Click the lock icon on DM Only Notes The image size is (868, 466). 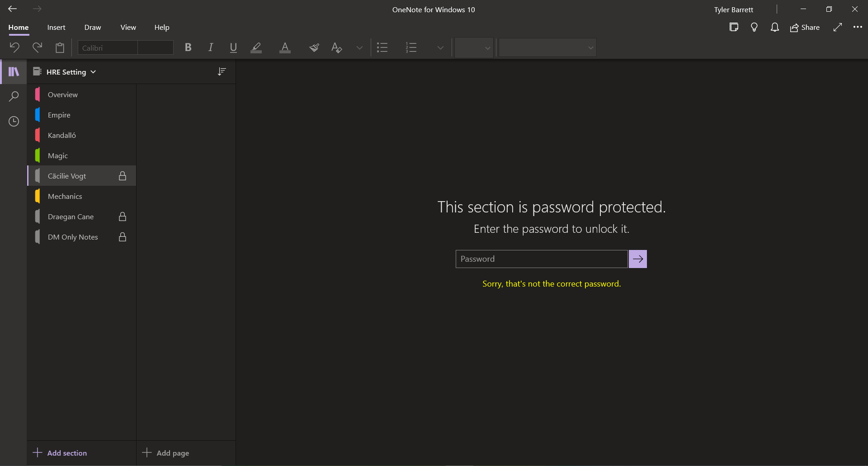[123, 237]
